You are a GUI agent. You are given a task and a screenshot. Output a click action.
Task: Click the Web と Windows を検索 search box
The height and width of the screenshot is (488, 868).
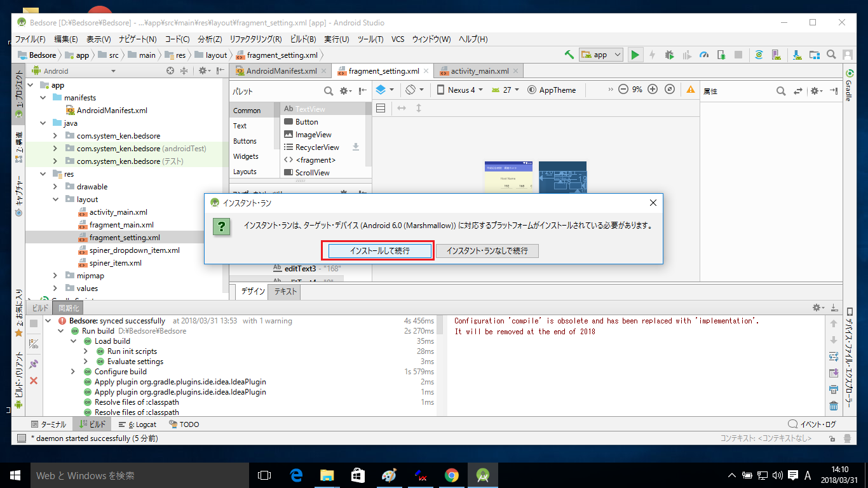tap(140, 475)
